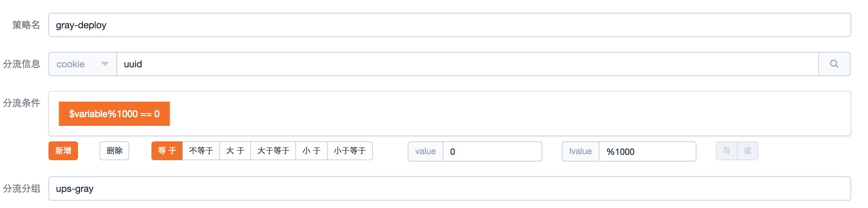Screen dimensions: 868x208
Task: Click the orange 新增 (add) button
Action: (x=63, y=151)
